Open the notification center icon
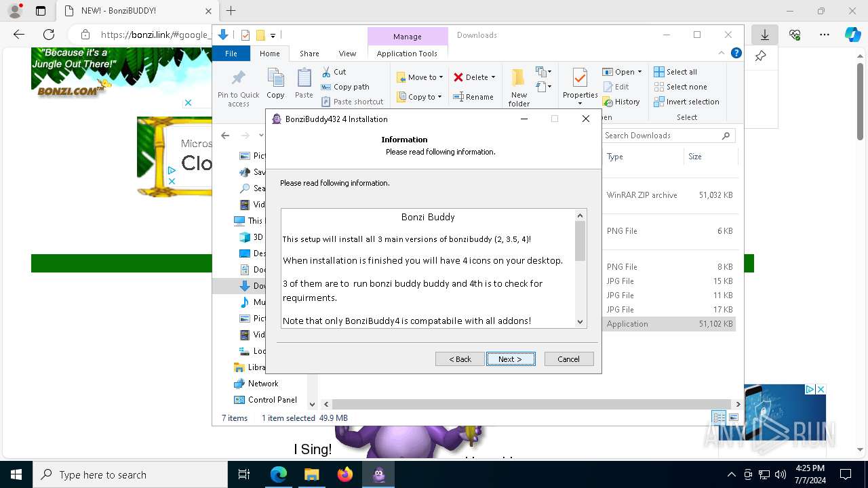868x488 pixels. pos(846,474)
